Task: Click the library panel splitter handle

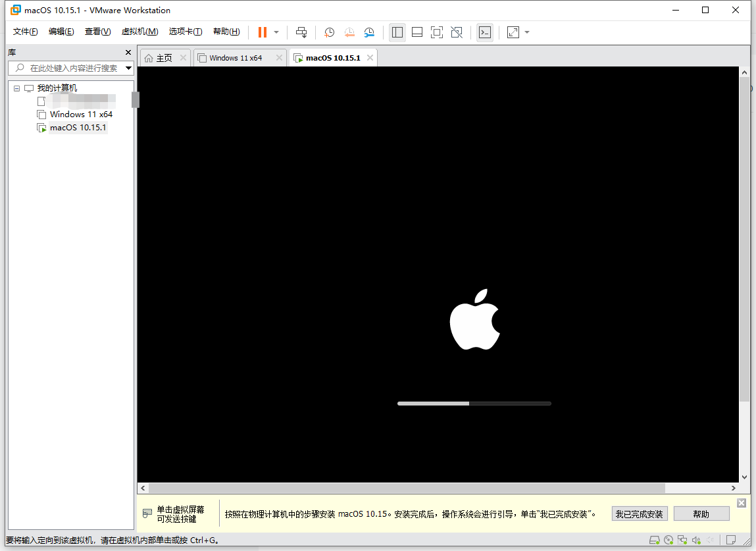Action: (136, 100)
